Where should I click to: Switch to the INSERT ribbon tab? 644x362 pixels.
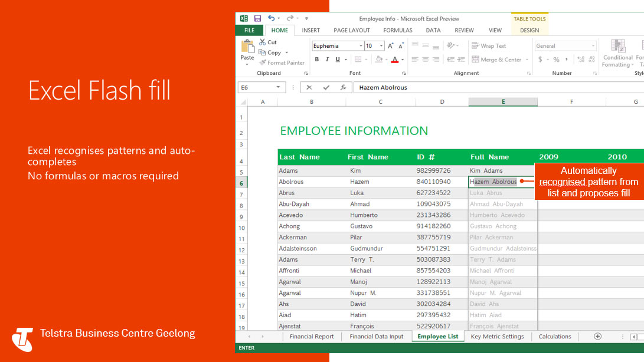coord(310,31)
